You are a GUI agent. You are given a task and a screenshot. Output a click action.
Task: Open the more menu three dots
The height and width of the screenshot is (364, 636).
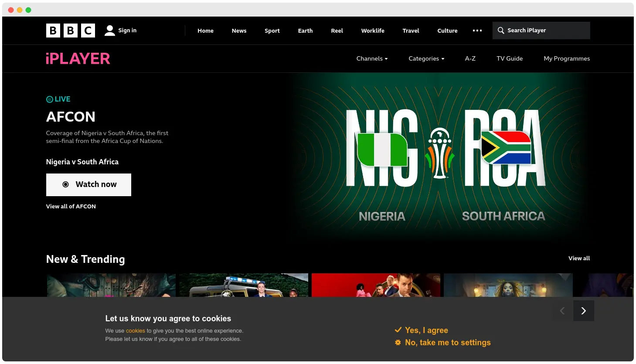click(477, 31)
